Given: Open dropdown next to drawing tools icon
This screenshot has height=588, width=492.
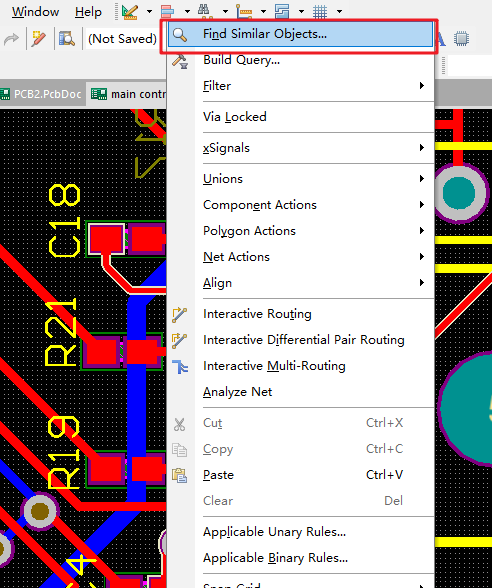Looking at the screenshot, I should click(x=149, y=12).
